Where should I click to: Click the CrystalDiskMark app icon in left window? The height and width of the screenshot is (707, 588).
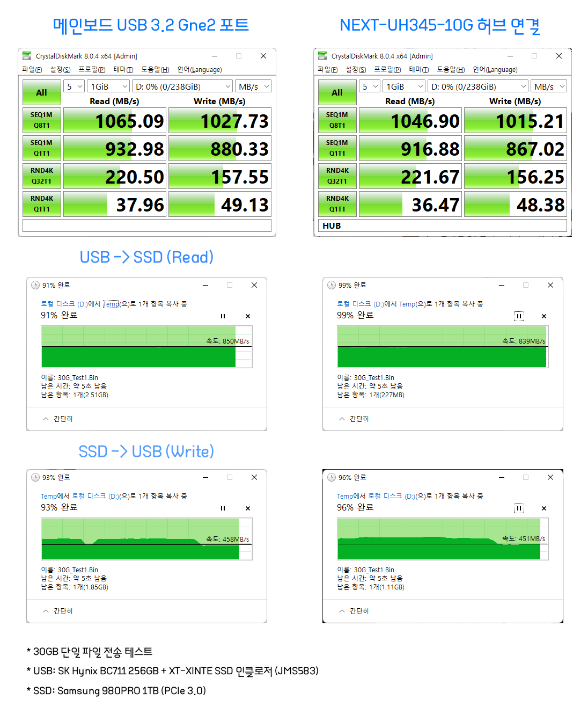tap(27, 56)
